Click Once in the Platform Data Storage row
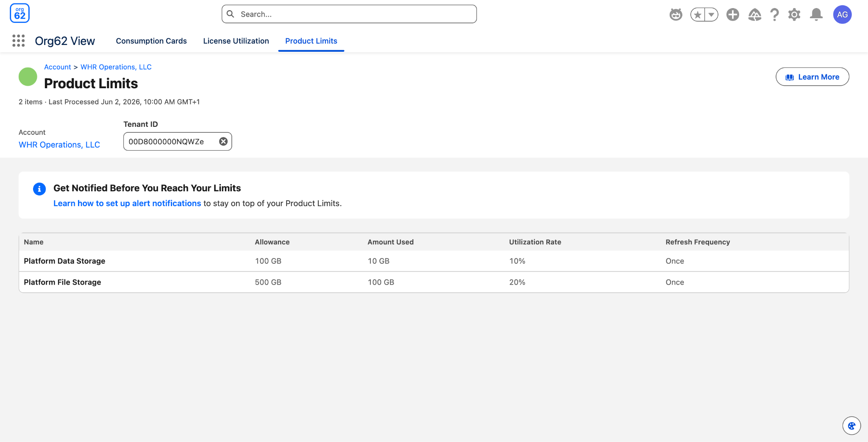The width and height of the screenshot is (868, 442). click(x=675, y=261)
